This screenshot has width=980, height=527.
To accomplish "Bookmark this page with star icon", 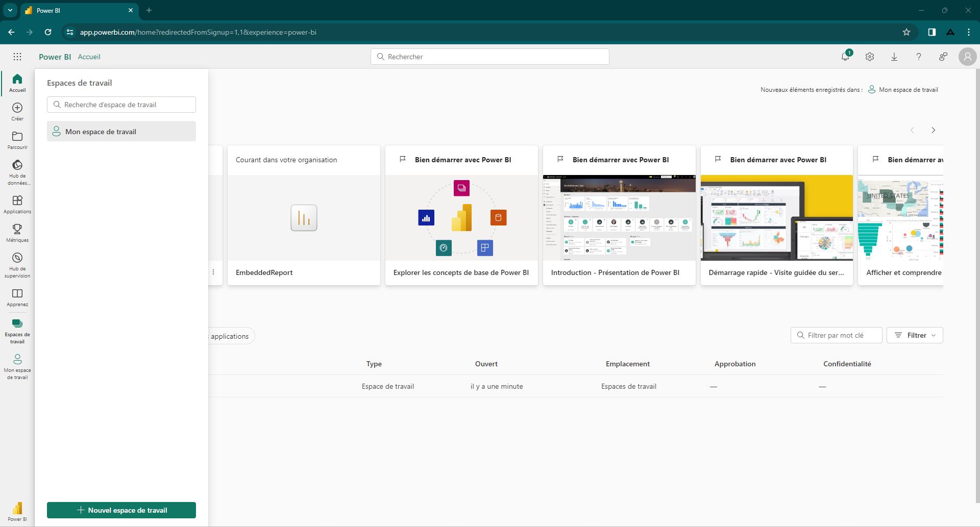I will [x=906, y=32].
